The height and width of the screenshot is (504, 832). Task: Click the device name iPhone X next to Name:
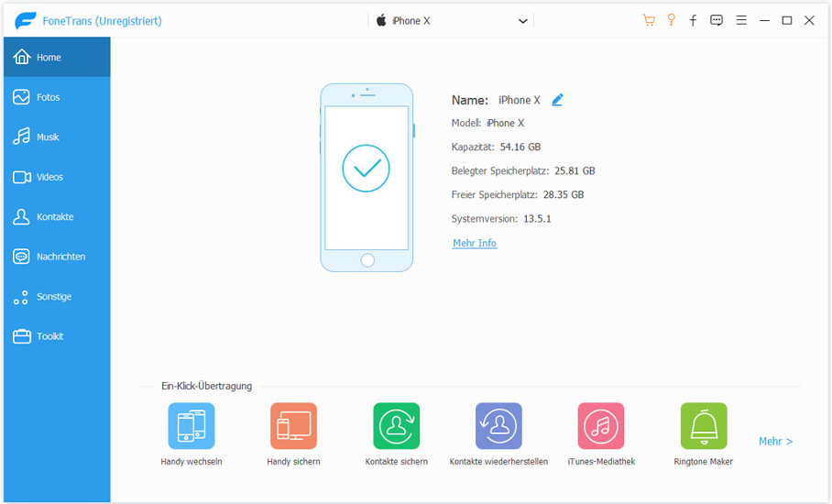point(519,100)
